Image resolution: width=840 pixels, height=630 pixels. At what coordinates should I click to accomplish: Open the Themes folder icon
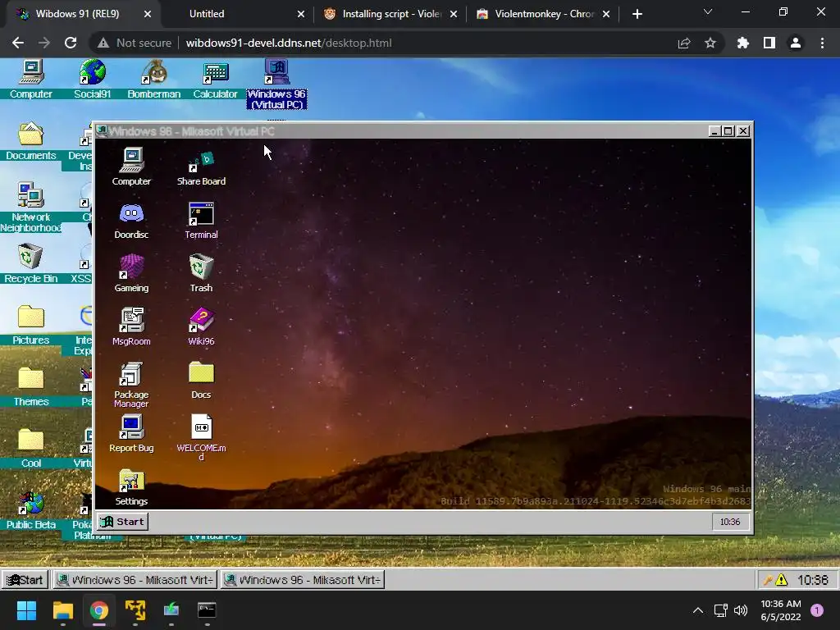coord(30,387)
